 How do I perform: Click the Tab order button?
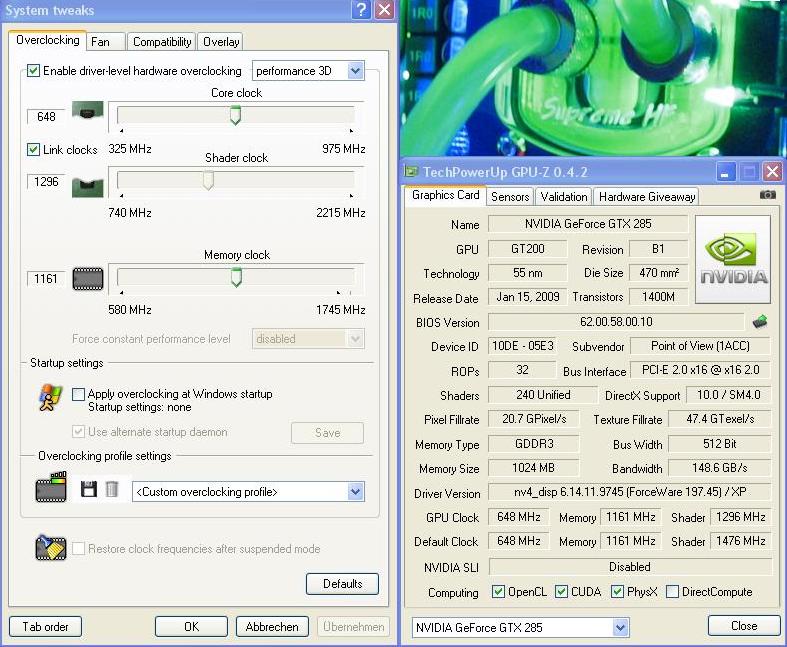click(45, 626)
